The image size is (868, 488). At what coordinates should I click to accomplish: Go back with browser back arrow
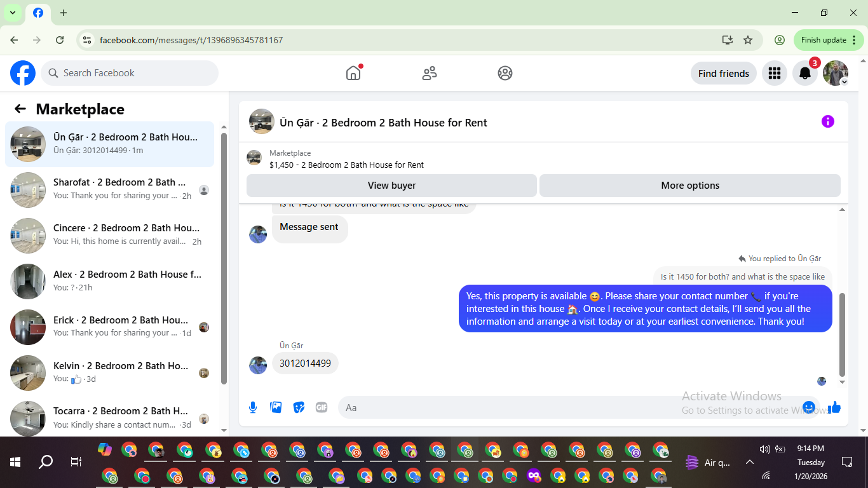point(14,40)
